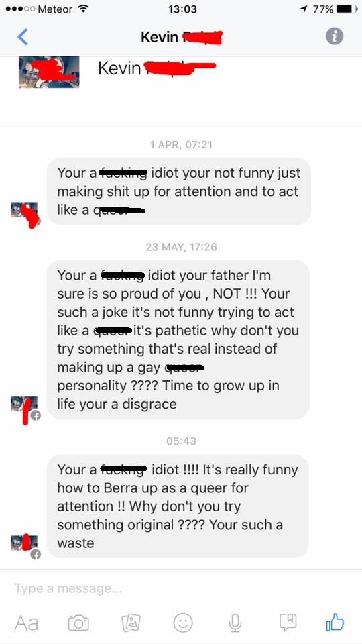Select the 1 APR, 07:21 message bubble
This screenshot has height=644, width=362.
tap(178, 191)
